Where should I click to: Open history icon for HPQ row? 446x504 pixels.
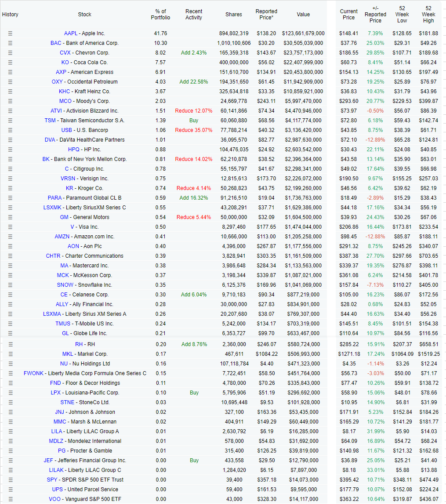click(x=10, y=150)
